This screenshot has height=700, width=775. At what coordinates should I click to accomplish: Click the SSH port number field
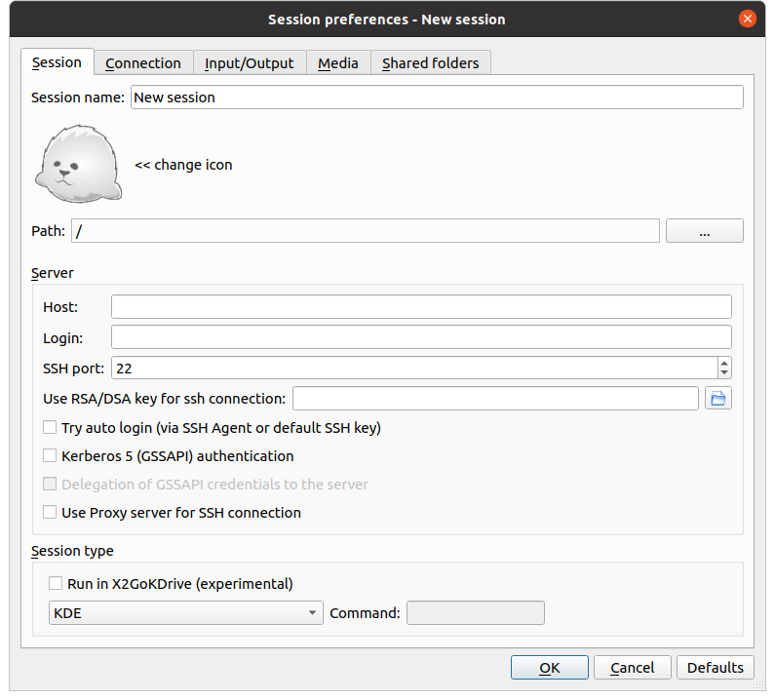[414, 369]
